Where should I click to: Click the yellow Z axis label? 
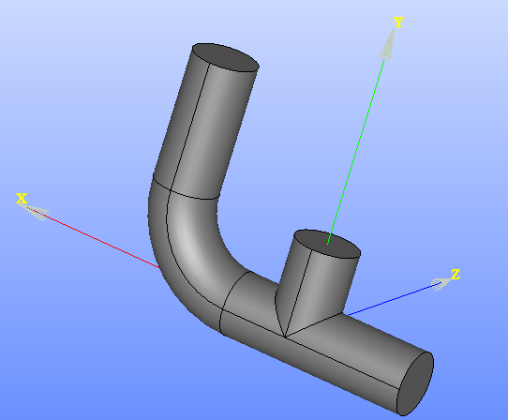456,274
